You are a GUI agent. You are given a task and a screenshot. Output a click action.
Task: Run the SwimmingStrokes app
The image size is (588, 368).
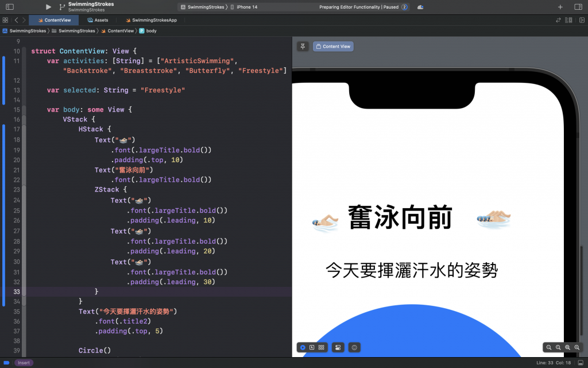click(x=48, y=7)
